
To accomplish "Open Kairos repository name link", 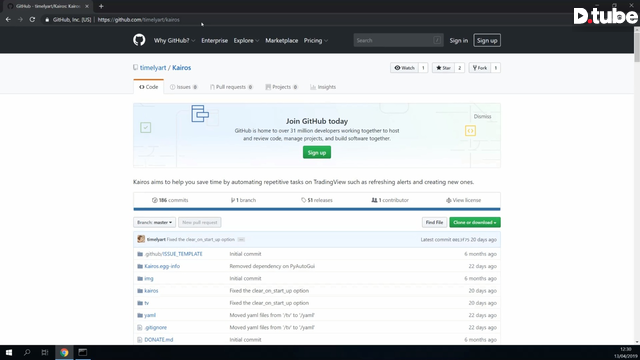I will 182,68.
